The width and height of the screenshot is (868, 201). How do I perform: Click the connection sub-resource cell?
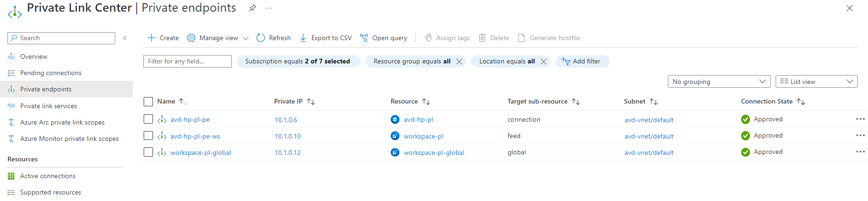[524, 119]
